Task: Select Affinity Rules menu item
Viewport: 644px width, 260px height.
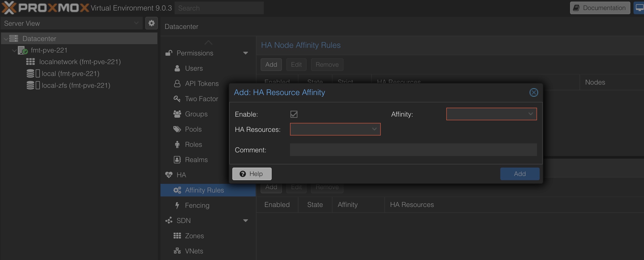Action: click(204, 190)
